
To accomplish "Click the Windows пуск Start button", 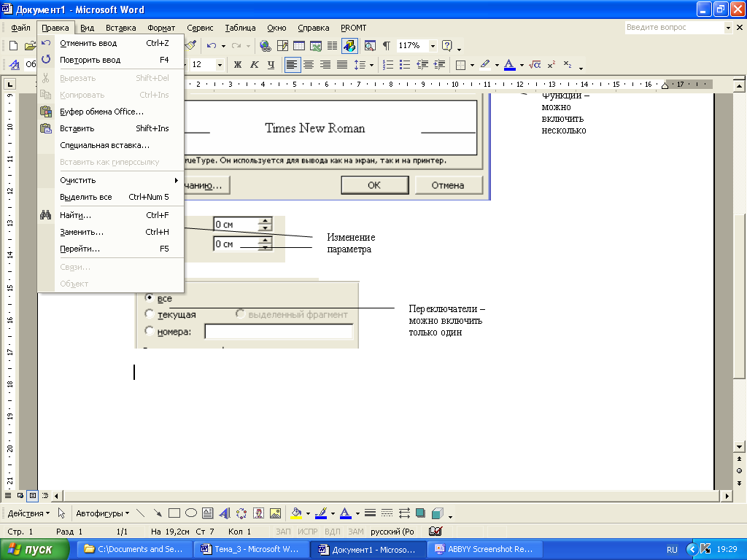I will [x=34, y=549].
